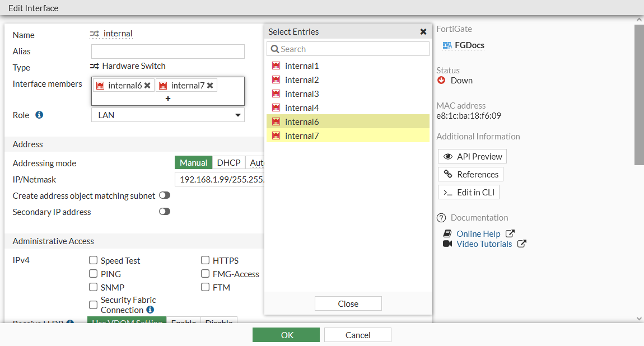
Task: Click the red Down status icon
Action: pyautogui.click(x=442, y=80)
